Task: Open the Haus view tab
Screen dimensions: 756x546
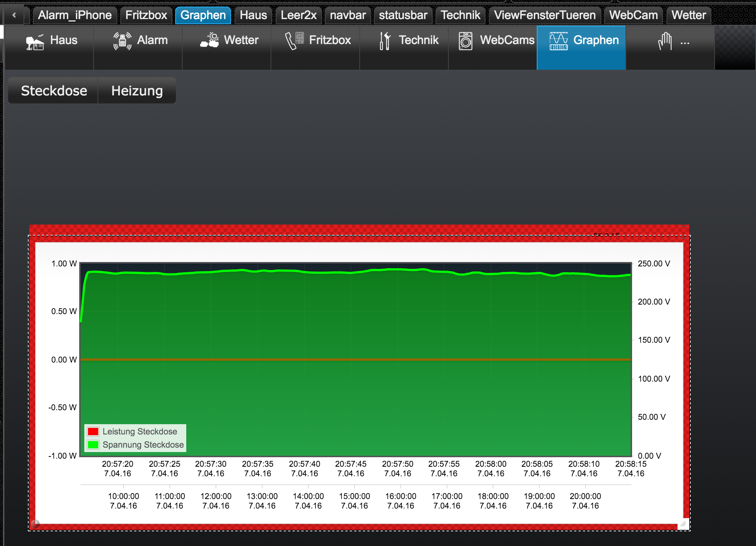Action: (x=253, y=15)
